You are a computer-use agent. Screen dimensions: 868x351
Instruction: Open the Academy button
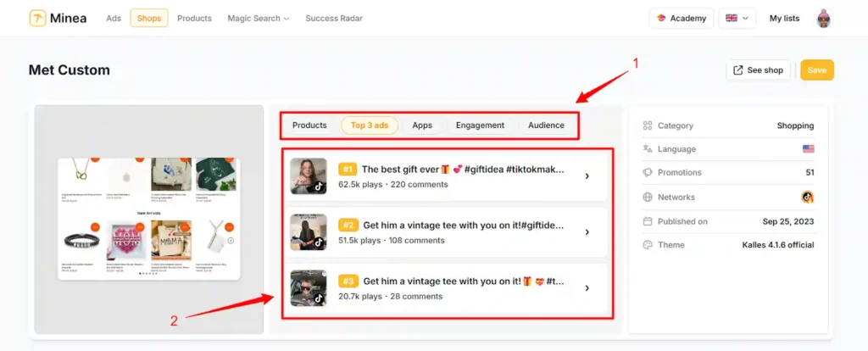coord(682,19)
